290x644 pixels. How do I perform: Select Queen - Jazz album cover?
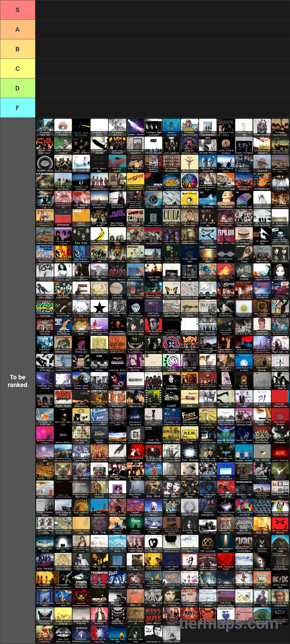(45, 164)
